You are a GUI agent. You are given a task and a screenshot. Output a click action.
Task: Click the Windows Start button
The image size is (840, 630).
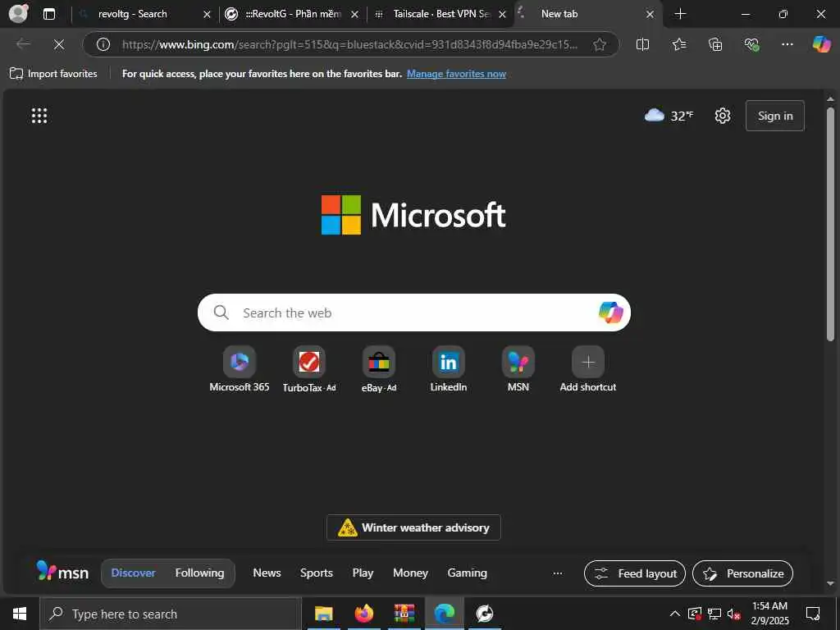20,614
